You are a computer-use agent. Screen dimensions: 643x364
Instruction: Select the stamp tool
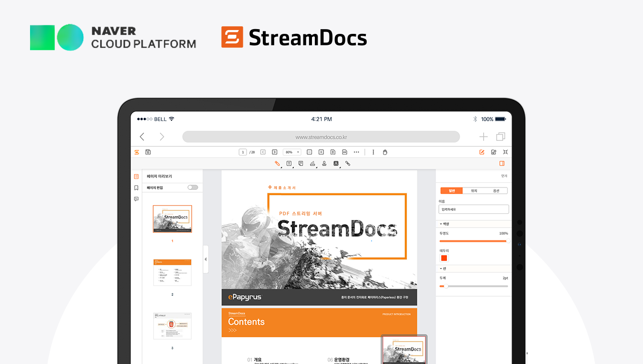(324, 164)
